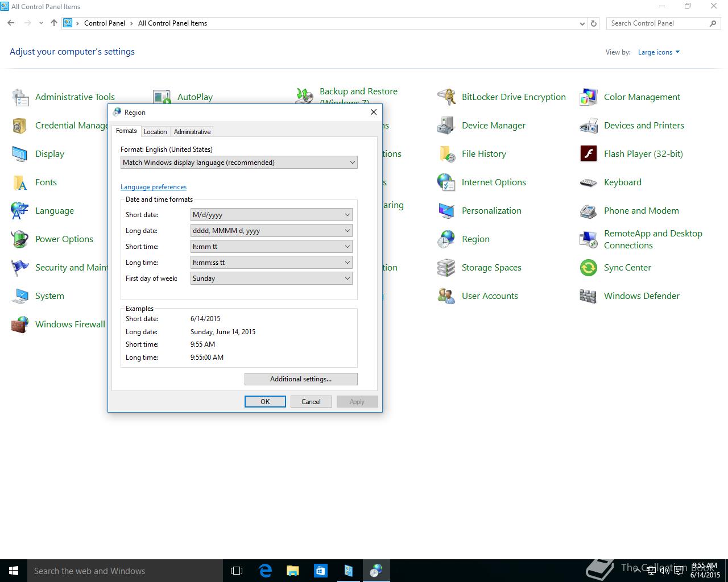Viewport: 728px width, 582px height.
Task: Open the System icon
Action: click(x=20, y=296)
